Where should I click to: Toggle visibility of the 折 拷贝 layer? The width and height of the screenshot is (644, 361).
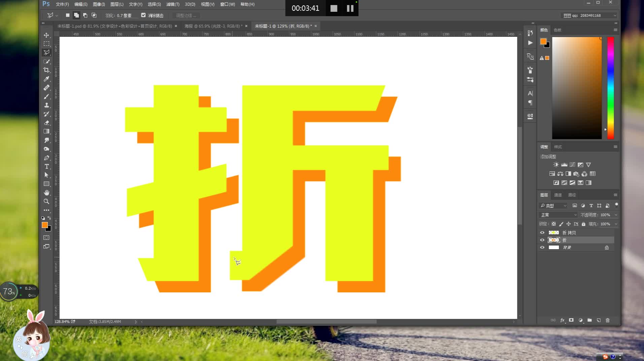pyautogui.click(x=542, y=232)
